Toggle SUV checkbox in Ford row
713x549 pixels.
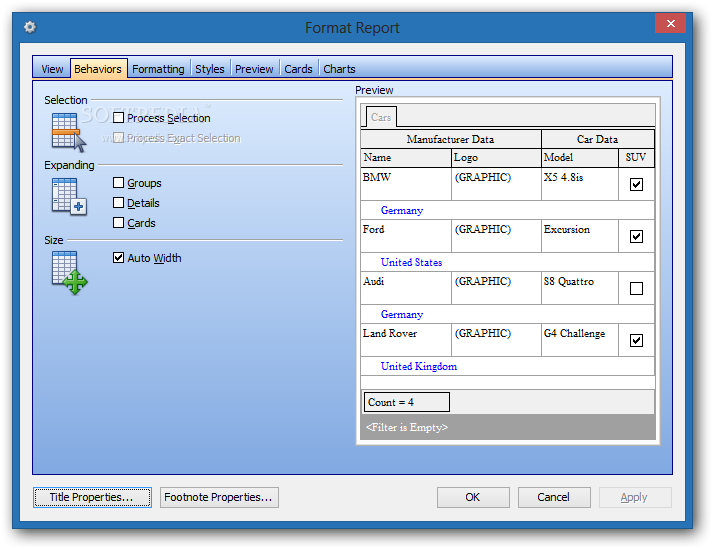(636, 236)
